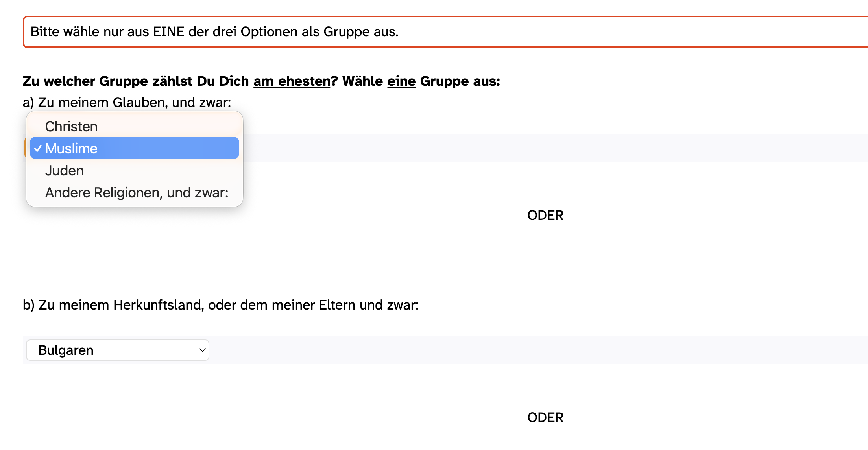
Task: Click the underlined word 'eine'
Action: [401, 81]
